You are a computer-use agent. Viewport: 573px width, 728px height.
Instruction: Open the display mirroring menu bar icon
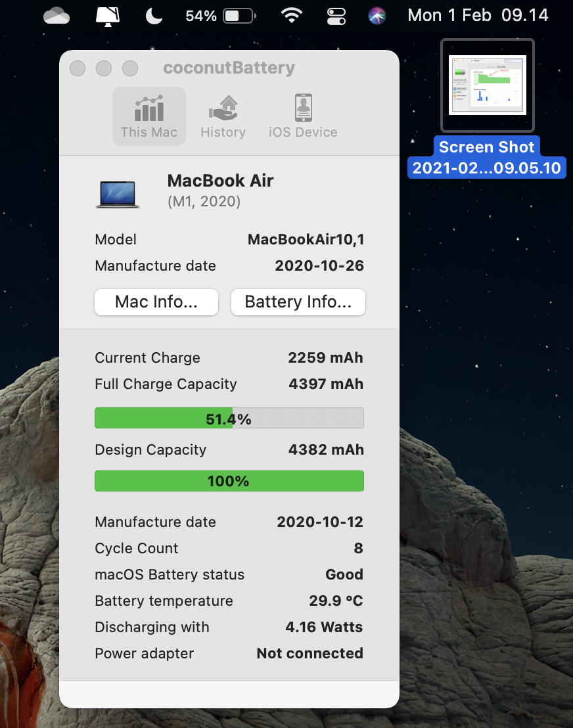pyautogui.click(x=108, y=16)
